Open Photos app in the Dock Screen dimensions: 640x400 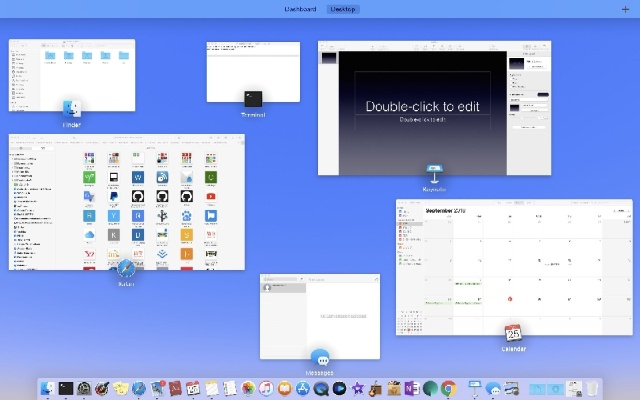(249, 388)
